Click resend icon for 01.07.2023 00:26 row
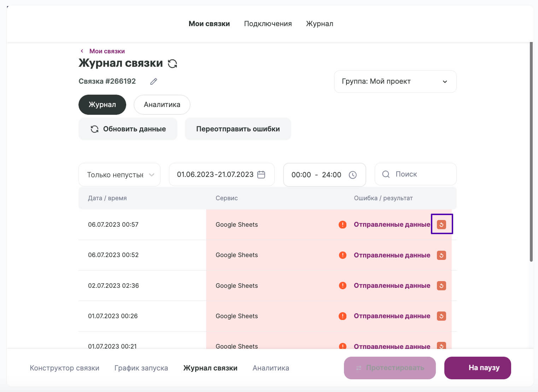 (x=441, y=316)
